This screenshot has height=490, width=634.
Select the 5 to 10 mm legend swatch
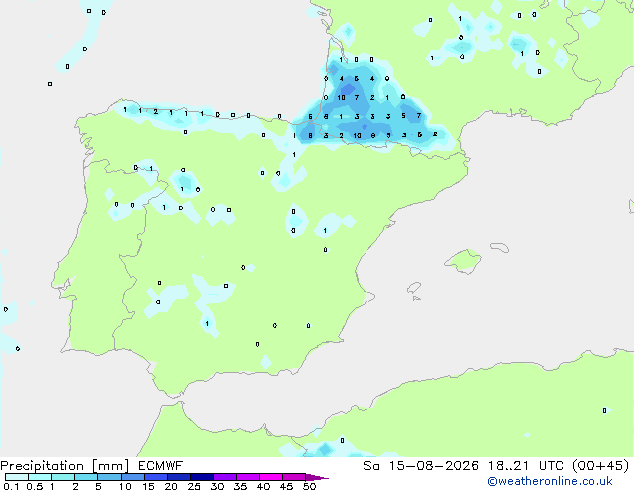(x=109, y=477)
